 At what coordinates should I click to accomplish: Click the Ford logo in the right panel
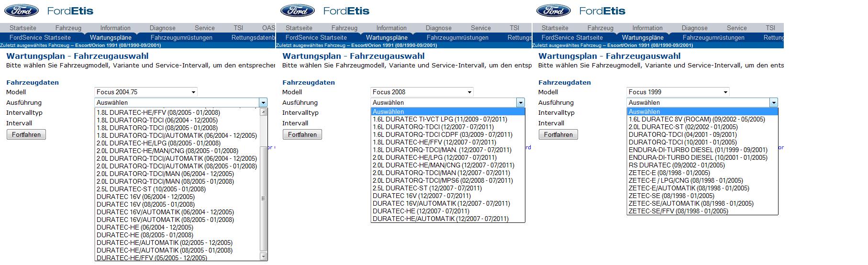[x=554, y=11]
